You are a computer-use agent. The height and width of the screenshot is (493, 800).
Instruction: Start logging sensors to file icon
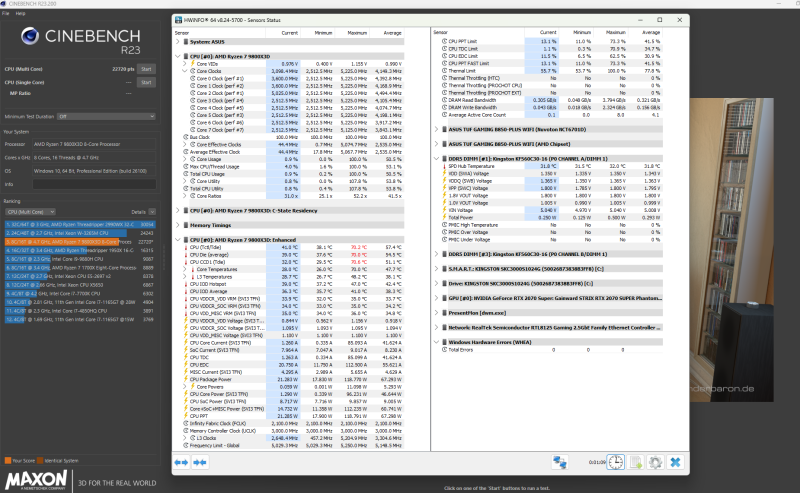coord(636,462)
